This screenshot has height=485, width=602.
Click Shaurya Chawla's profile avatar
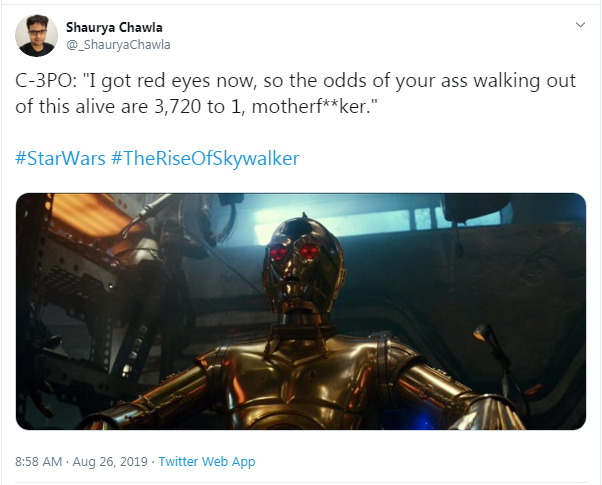(36, 36)
